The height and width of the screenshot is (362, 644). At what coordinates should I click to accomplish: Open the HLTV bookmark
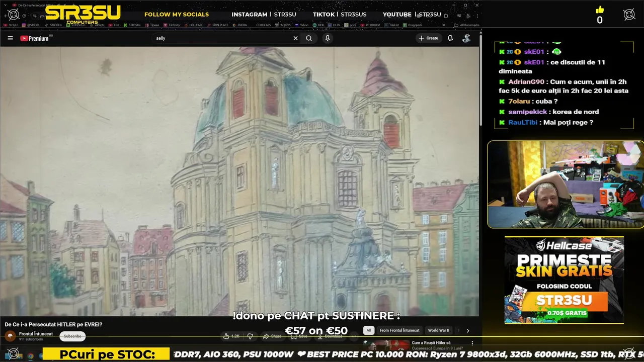pos(334,25)
